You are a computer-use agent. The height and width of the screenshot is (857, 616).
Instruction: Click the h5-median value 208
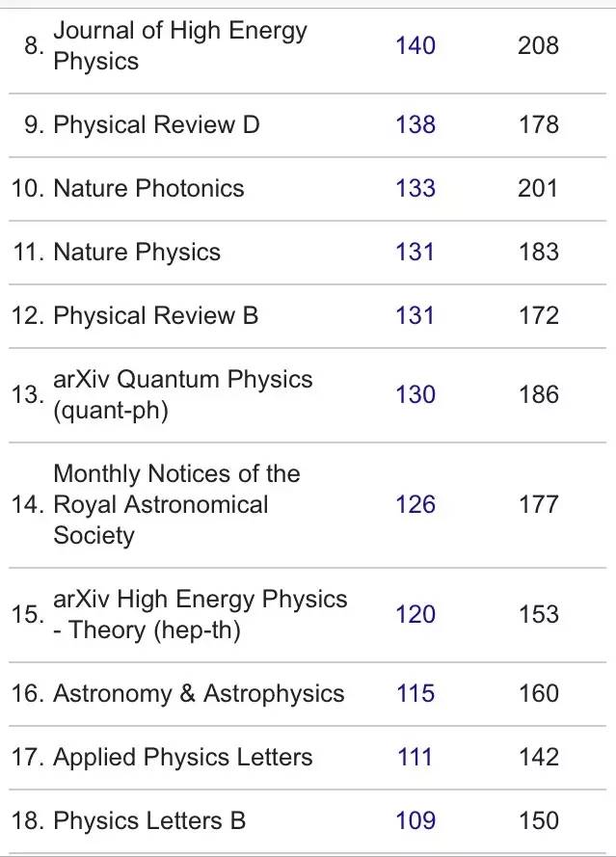[x=538, y=45]
